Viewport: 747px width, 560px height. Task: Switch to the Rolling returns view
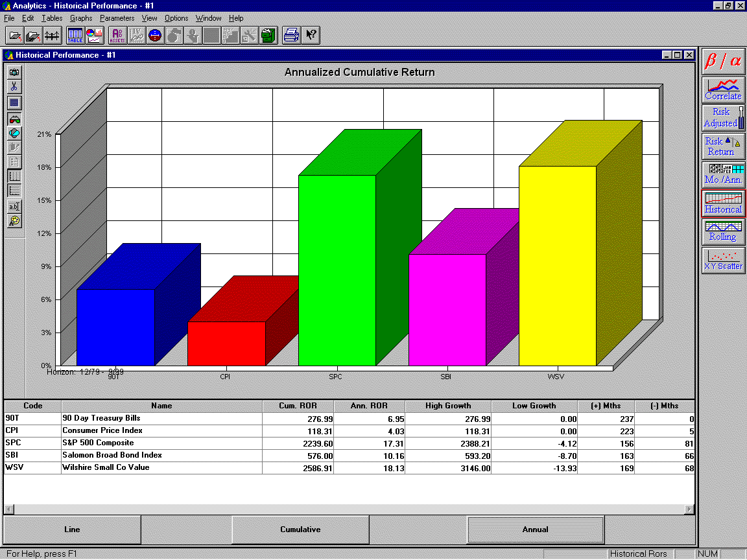[723, 231]
